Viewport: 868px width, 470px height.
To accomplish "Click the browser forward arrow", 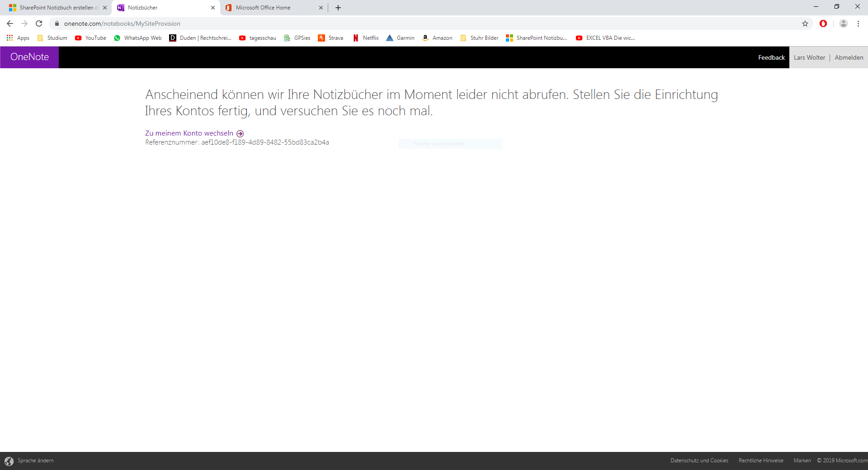I will click(24, 23).
